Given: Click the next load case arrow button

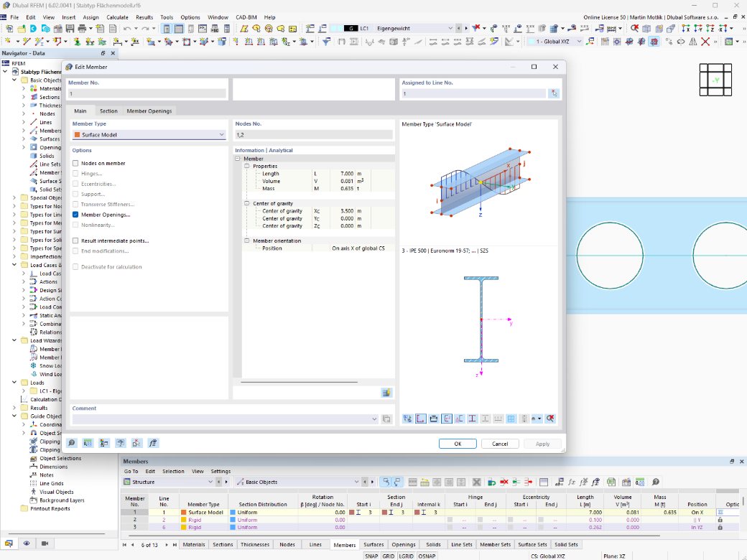Looking at the screenshot, I should pyautogui.click(x=466, y=29).
